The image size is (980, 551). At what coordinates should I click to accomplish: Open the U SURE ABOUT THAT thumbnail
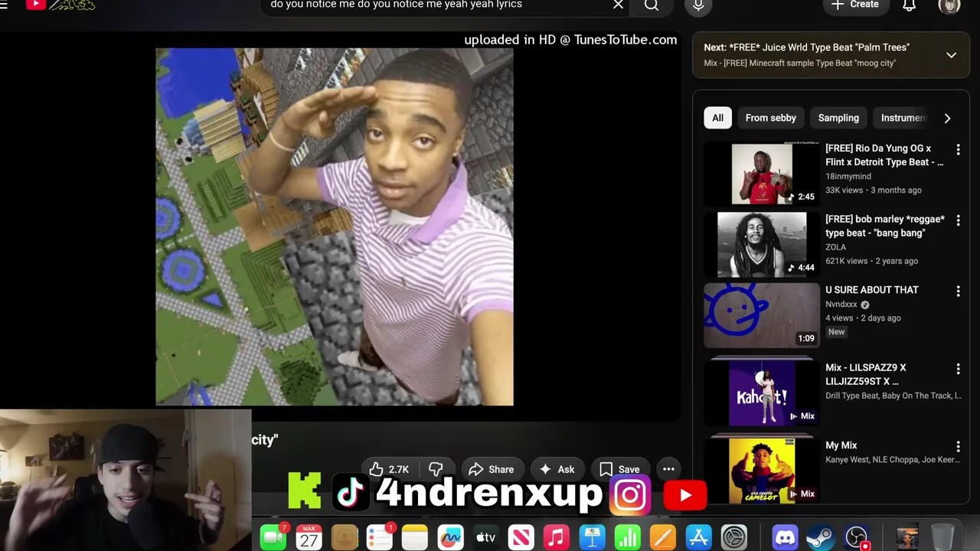762,315
